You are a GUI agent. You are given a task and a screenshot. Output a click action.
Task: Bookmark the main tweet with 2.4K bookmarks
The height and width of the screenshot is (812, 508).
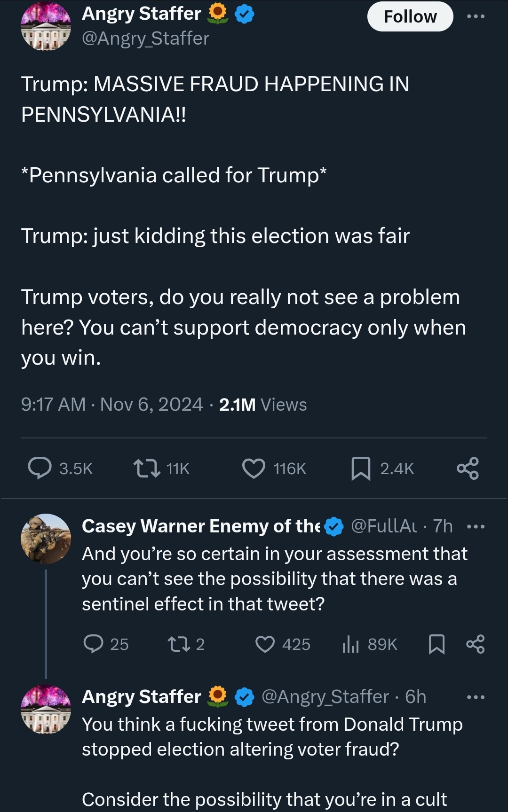[361, 468]
